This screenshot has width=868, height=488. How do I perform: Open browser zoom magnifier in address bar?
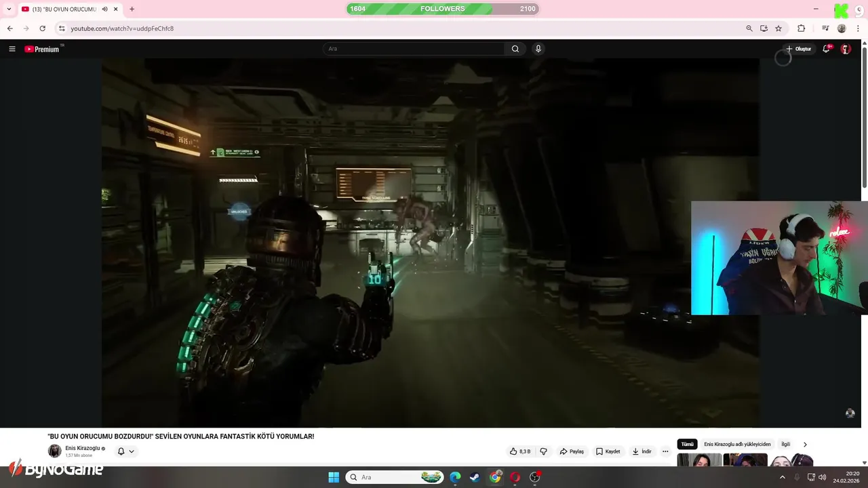tap(749, 28)
